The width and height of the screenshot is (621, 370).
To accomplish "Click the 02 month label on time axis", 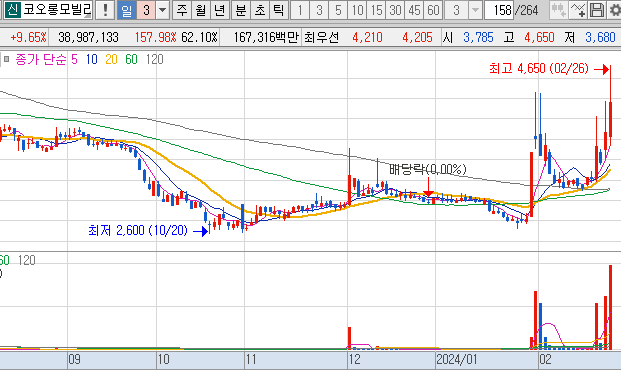I will 545,360.
